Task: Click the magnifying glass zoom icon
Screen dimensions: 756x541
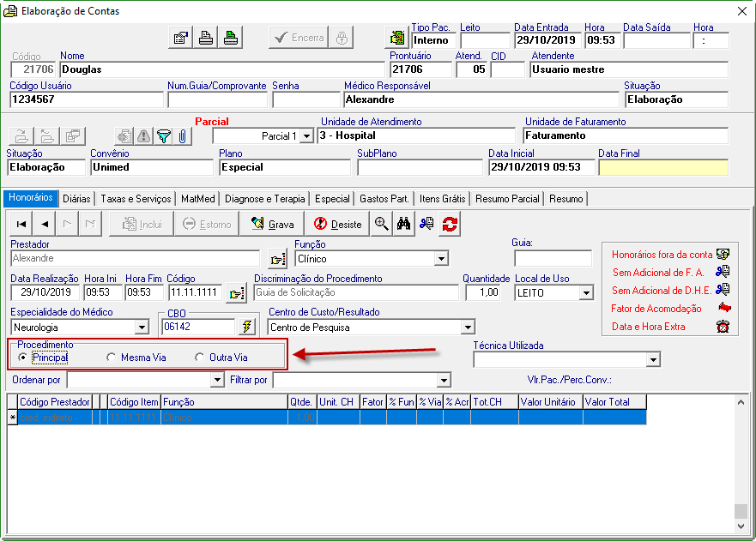Action: pyautogui.click(x=381, y=224)
